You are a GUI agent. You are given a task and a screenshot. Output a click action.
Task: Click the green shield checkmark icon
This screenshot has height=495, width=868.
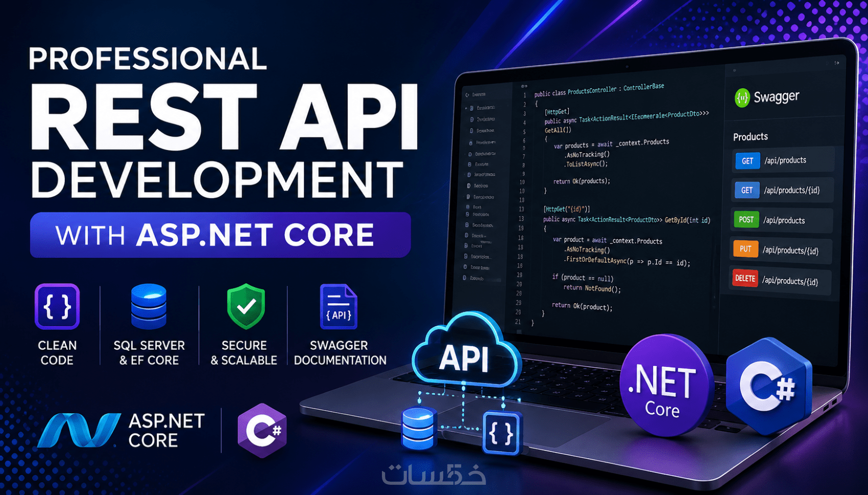click(x=246, y=306)
